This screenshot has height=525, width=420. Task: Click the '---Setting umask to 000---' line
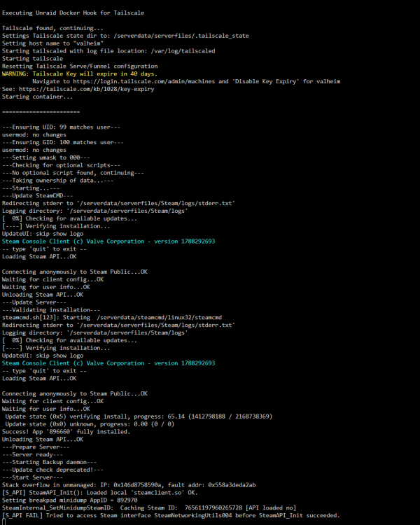click(x=46, y=157)
